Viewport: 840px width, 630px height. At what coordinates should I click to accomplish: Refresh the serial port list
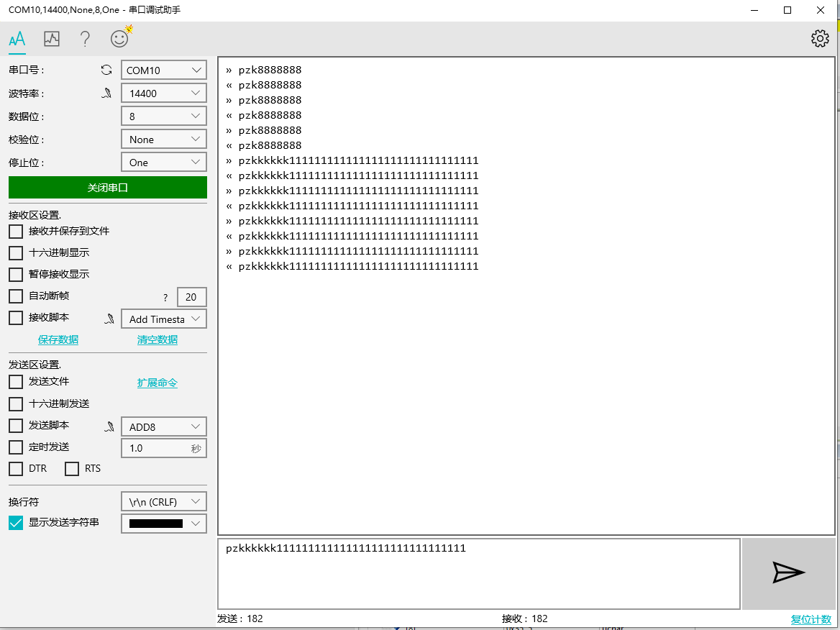tap(106, 70)
